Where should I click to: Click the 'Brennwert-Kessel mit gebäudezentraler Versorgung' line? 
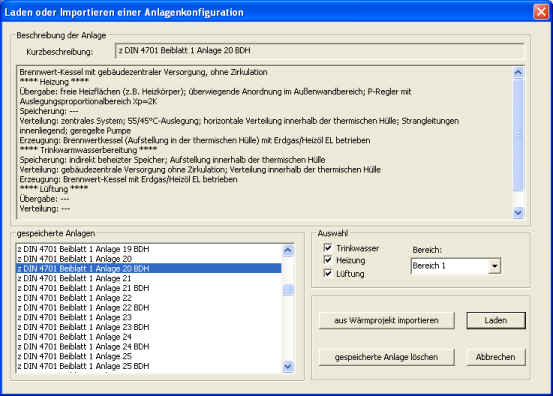click(x=144, y=72)
